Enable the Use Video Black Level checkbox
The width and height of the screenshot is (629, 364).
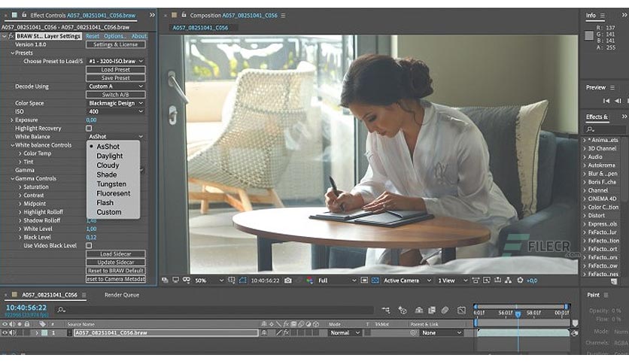[x=89, y=245]
